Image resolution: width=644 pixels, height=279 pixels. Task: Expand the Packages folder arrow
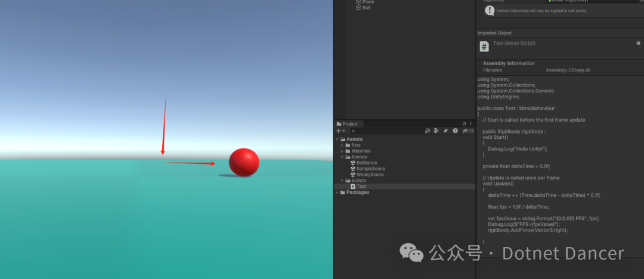click(338, 193)
